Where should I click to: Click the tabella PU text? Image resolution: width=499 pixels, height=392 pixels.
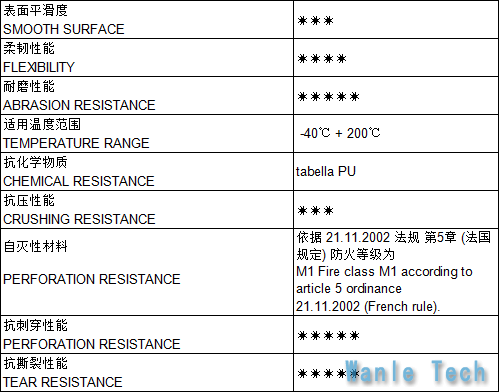(326, 171)
